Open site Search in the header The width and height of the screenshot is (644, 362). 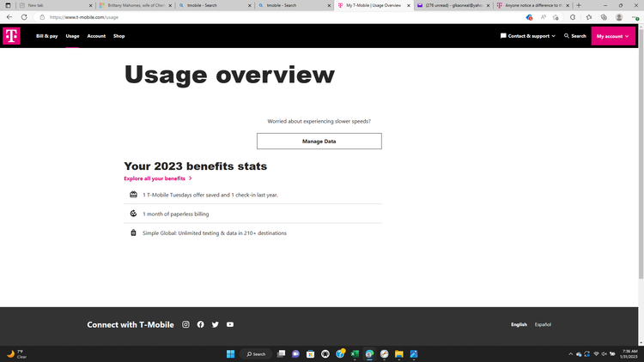click(575, 36)
